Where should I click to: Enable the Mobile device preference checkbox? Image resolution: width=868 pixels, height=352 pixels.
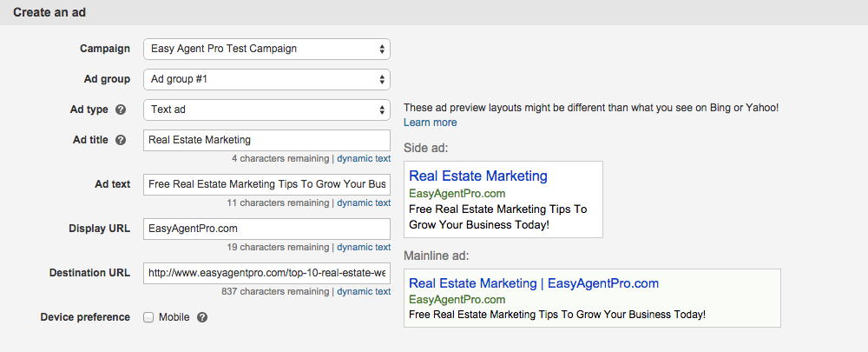pyautogui.click(x=148, y=317)
